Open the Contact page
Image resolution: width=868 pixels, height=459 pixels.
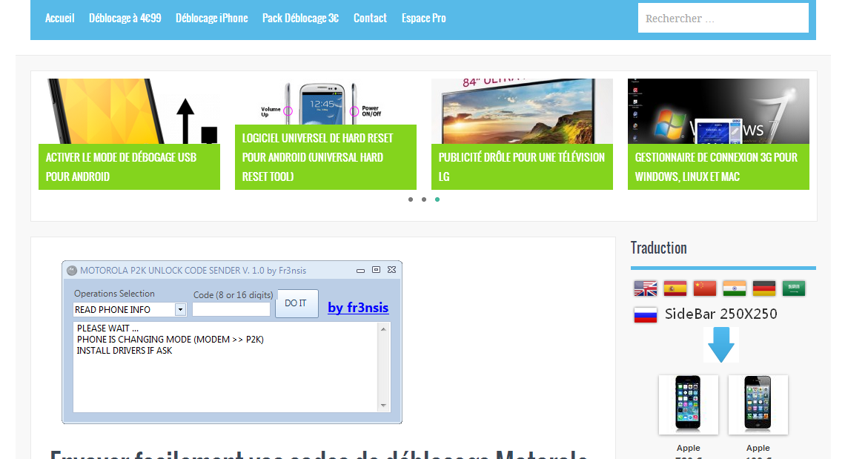point(370,19)
